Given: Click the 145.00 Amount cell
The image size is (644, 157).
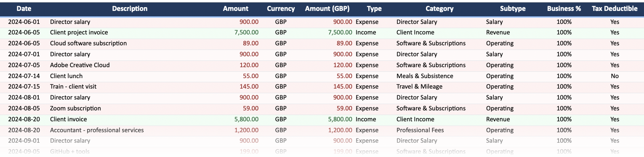Looking at the screenshot, I should 249,86.
